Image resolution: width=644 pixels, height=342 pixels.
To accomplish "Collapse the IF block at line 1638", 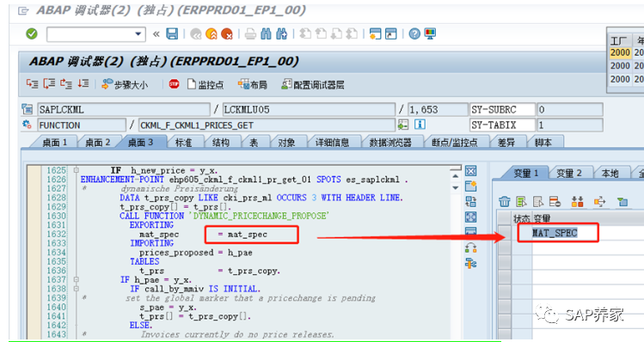I will click(76, 289).
